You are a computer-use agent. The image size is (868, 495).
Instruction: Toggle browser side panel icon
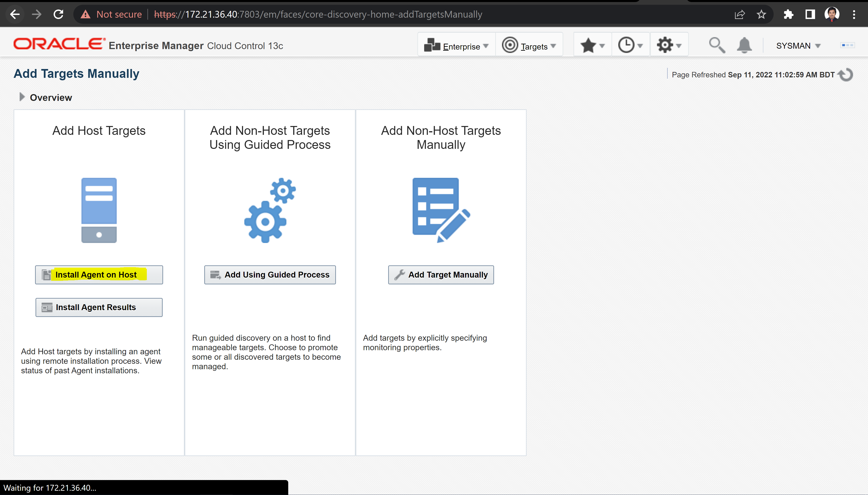(810, 14)
